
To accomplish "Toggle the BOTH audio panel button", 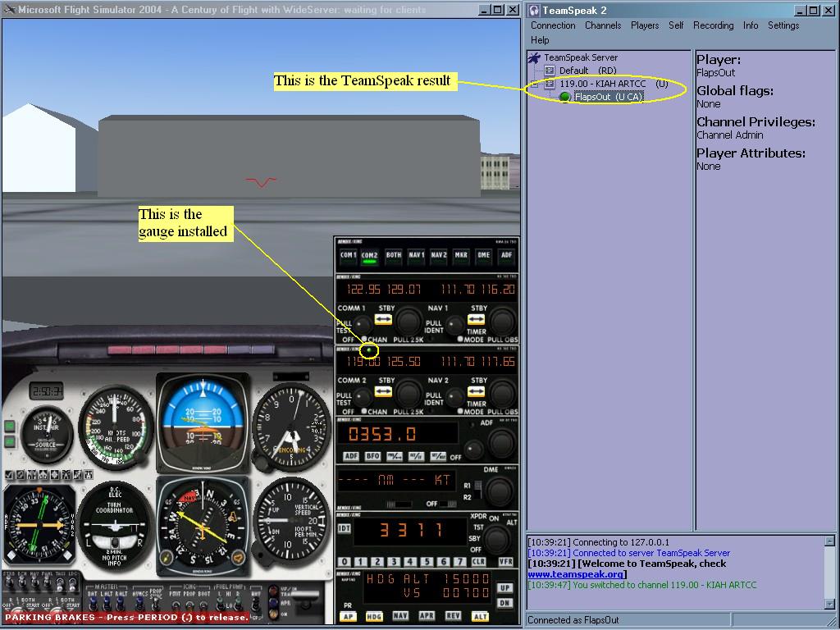I will pyautogui.click(x=393, y=256).
